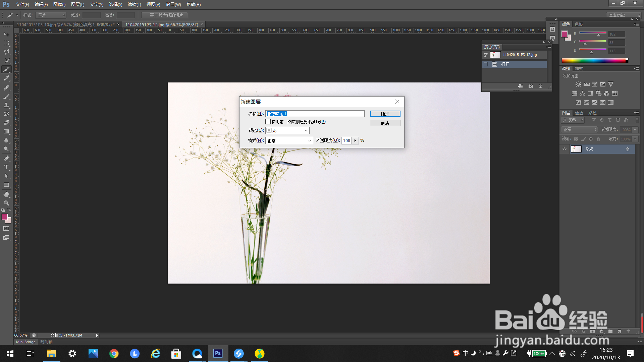This screenshot has width=644, height=362.
Task: Expand the opacity slider arrow in dialog
Action: (x=355, y=140)
